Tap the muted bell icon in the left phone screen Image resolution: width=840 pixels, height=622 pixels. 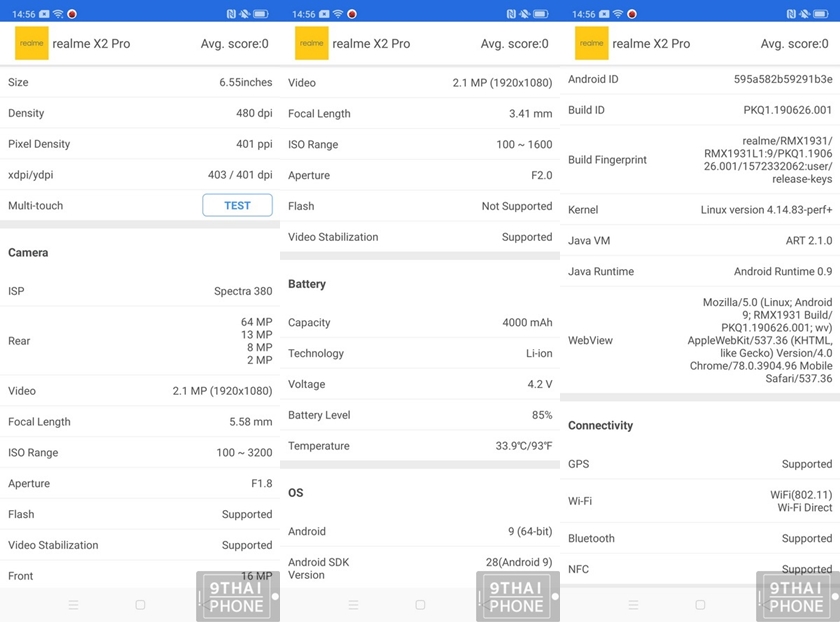245,14
